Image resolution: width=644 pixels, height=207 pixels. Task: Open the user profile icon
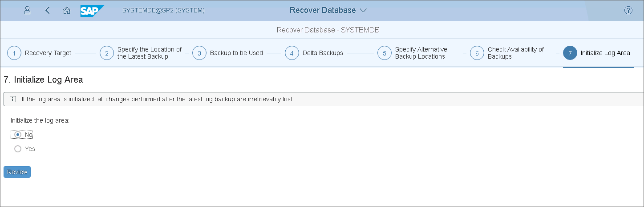(27, 10)
